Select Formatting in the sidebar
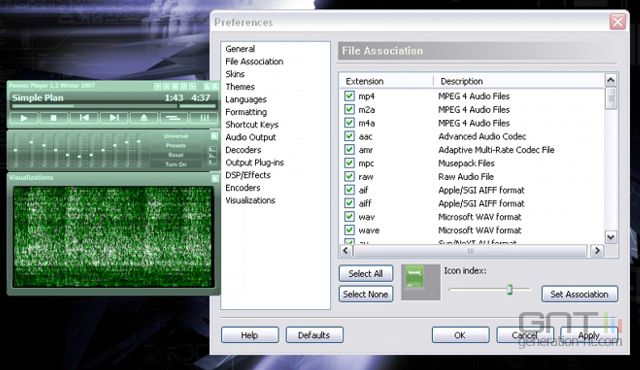The width and height of the screenshot is (640, 370). (246, 112)
